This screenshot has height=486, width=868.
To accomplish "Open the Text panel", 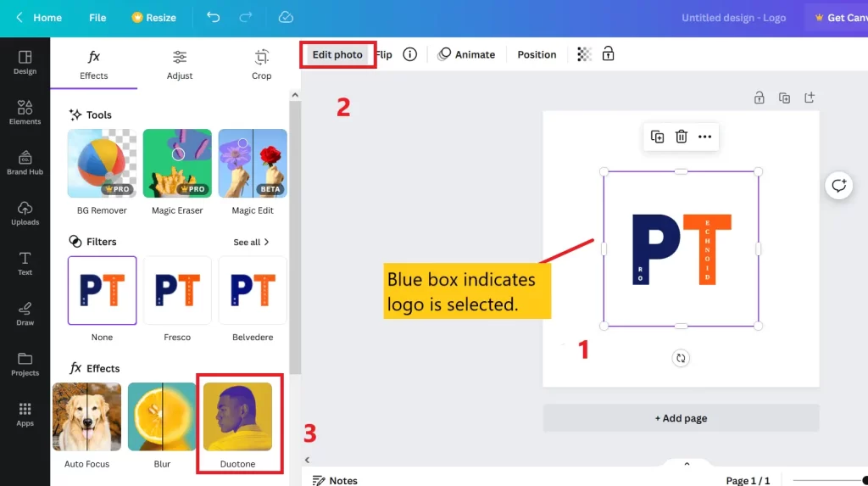I will click(x=25, y=264).
